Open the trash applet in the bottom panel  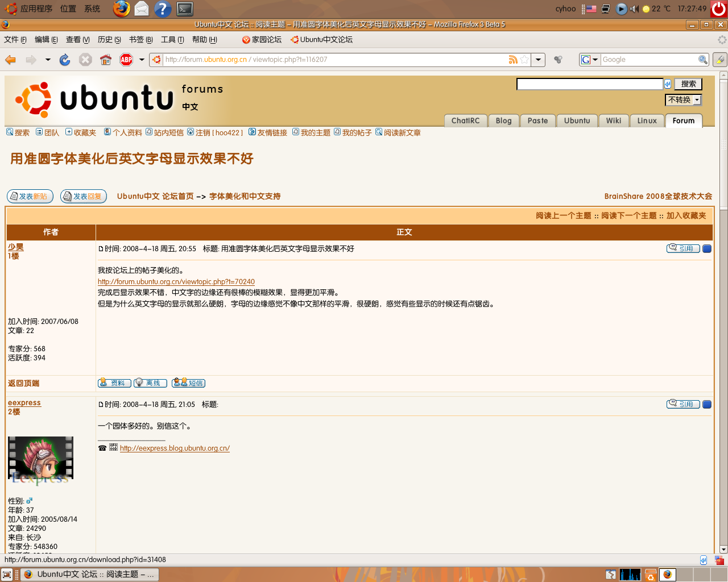(x=651, y=575)
